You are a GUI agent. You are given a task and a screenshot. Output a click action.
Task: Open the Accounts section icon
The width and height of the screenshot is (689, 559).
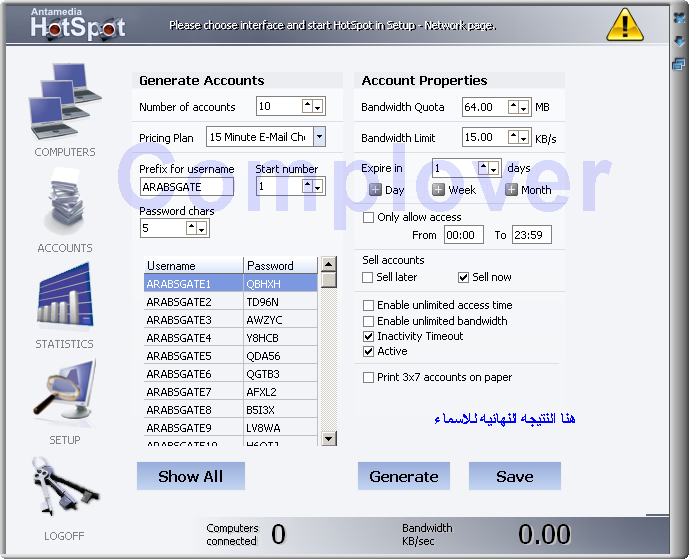pos(65,201)
